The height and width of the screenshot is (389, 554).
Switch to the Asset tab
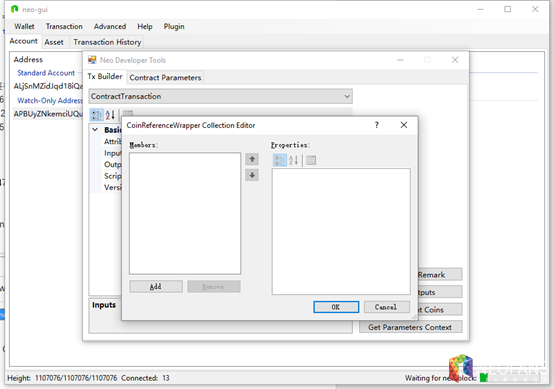(54, 42)
